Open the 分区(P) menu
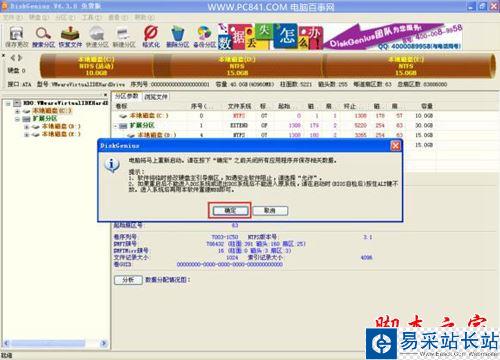The image size is (500, 360). point(65,17)
